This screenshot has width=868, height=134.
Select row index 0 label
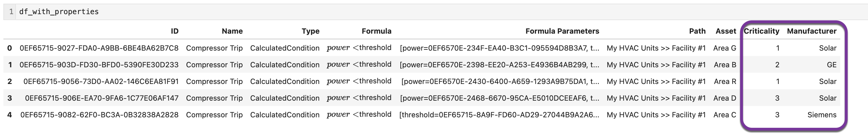[x=9, y=48]
